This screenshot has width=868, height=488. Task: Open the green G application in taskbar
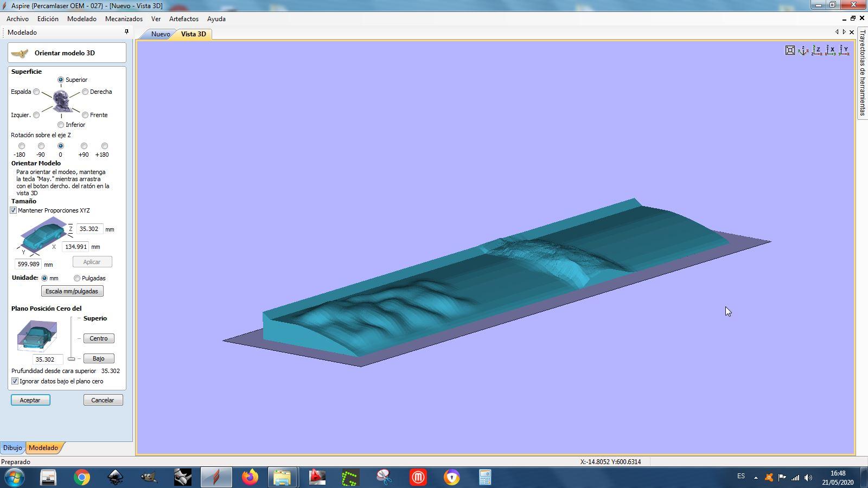click(350, 478)
